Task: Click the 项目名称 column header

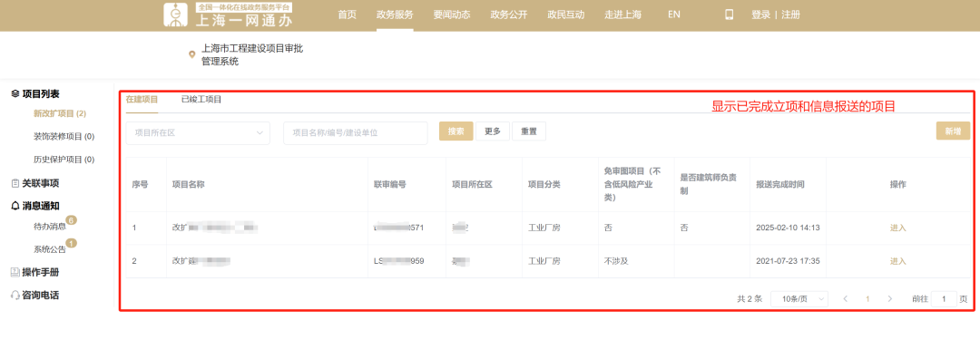Action: click(x=188, y=184)
